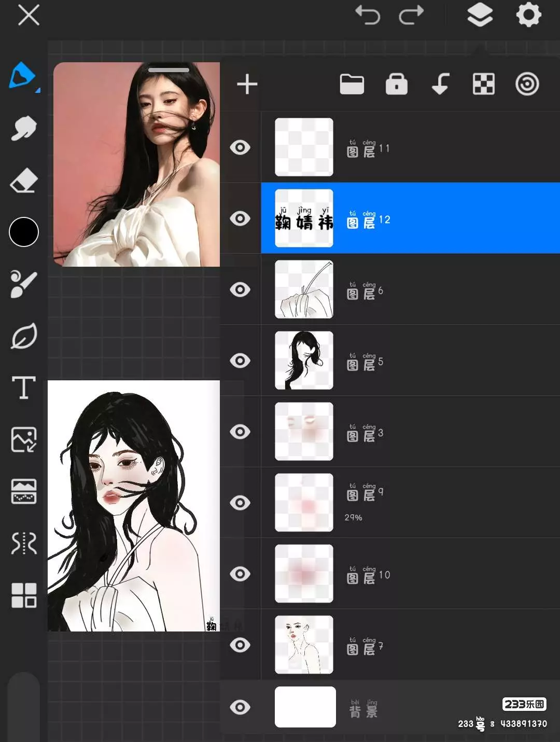Lock the current layer
This screenshot has height=742, width=560.
point(397,84)
